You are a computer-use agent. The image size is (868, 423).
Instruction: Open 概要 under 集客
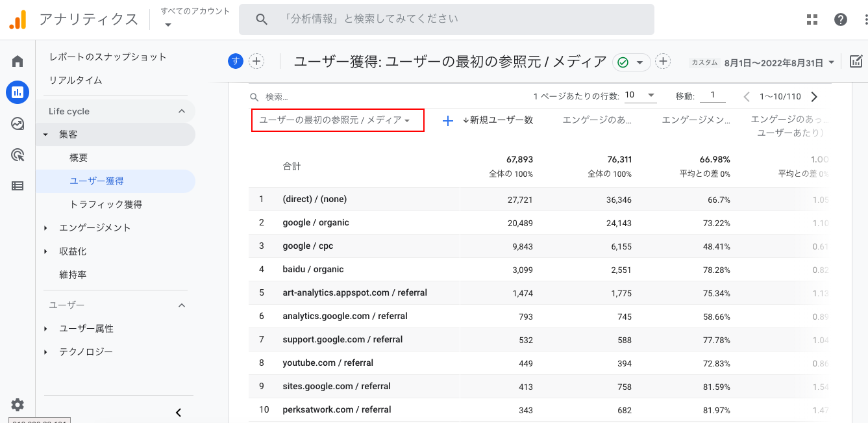tap(79, 158)
